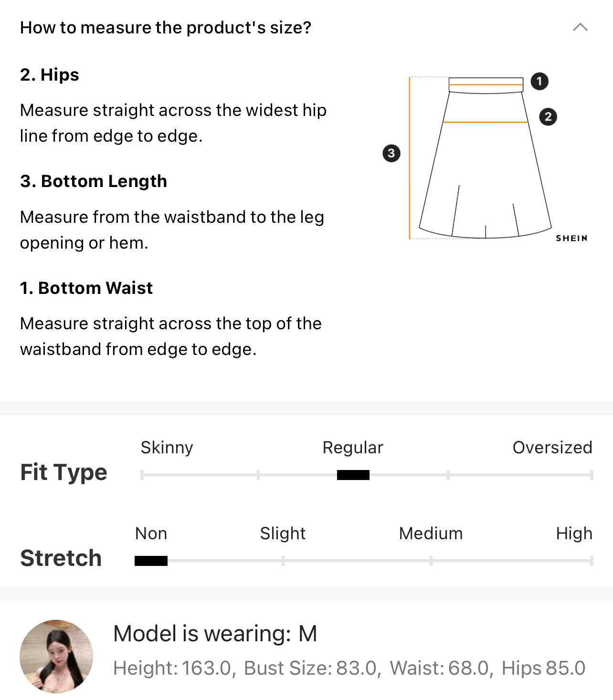Open the model's profile photo
The image size is (613, 700).
(x=56, y=656)
